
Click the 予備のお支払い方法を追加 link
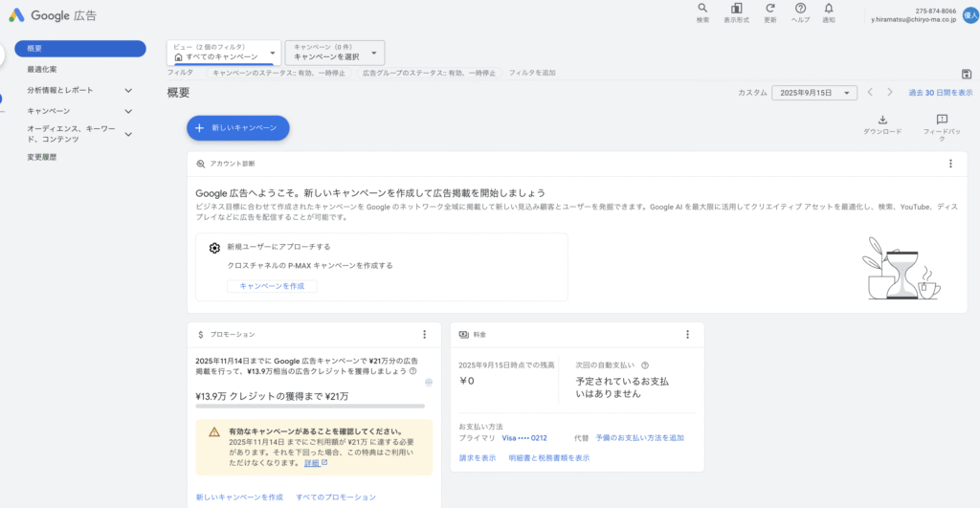coord(639,438)
